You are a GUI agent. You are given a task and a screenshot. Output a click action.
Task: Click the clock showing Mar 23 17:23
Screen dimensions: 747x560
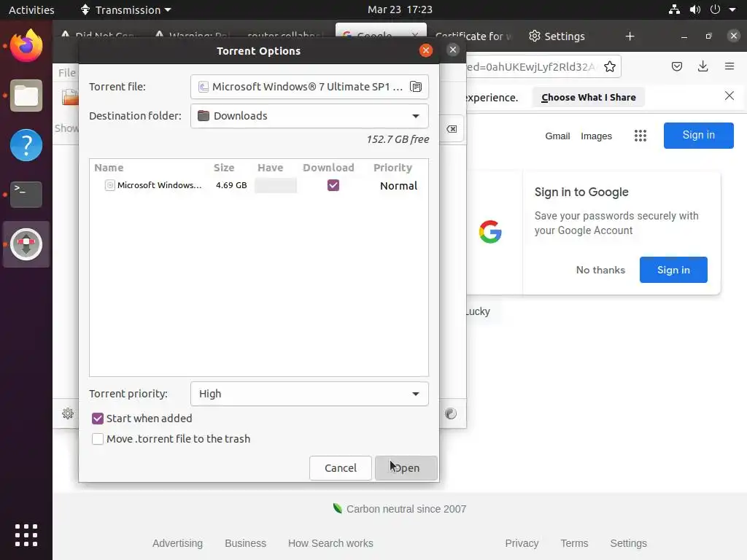pyautogui.click(x=400, y=9)
